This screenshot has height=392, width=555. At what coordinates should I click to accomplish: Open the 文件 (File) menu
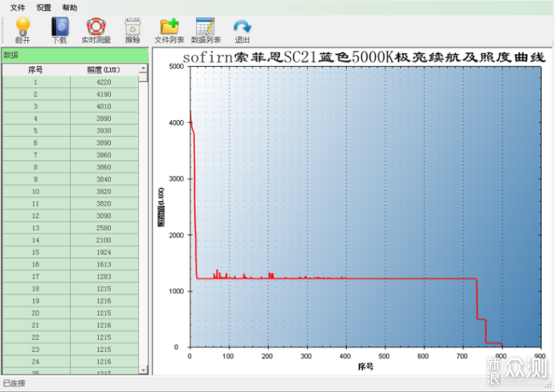(x=17, y=8)
